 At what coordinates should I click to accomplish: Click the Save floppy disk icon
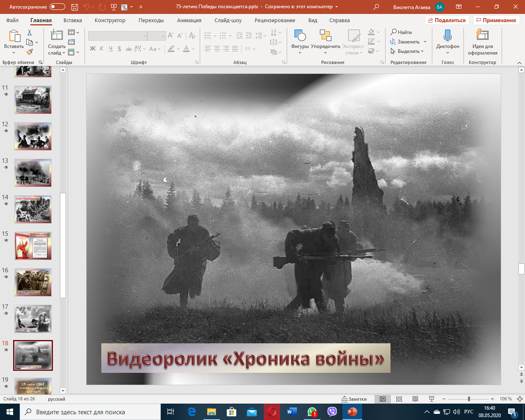[75, 7]
